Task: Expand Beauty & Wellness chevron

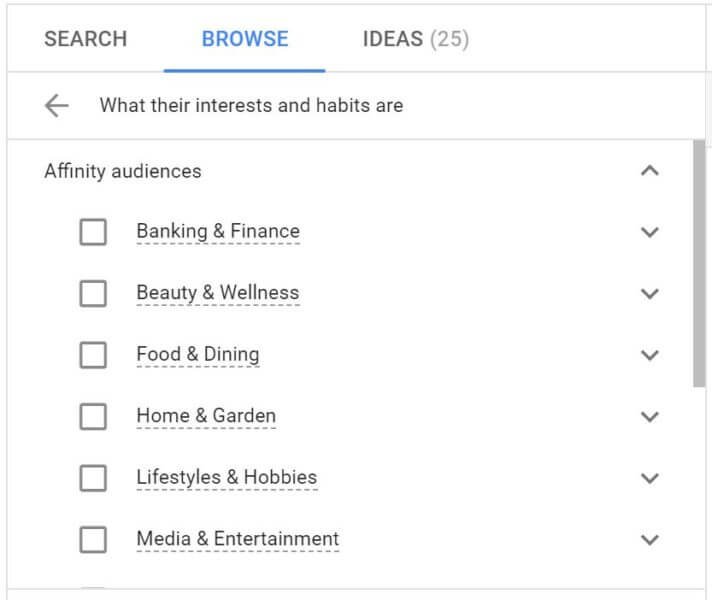Action: tap(650, 293)
